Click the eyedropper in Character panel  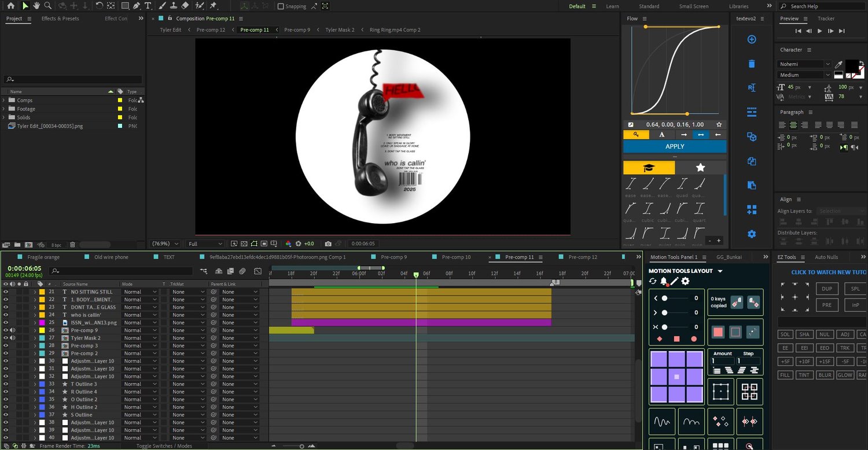click(x=838, y=64)
